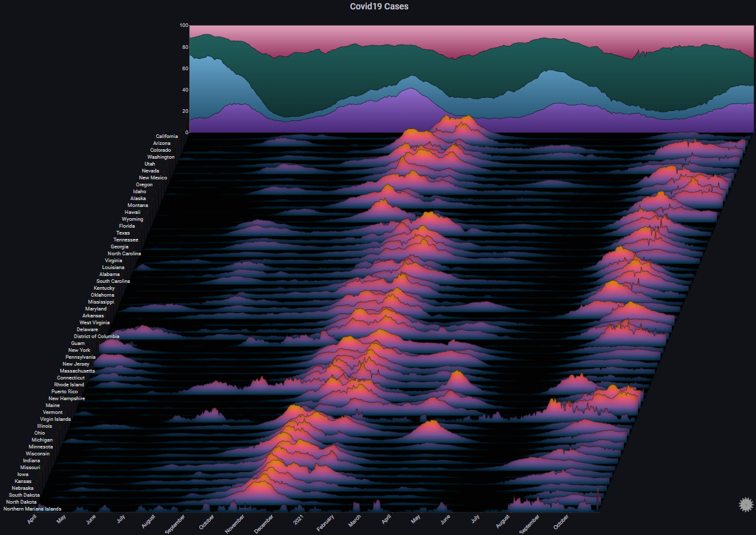Click the 100 tick on y-axis

(184, 26)
